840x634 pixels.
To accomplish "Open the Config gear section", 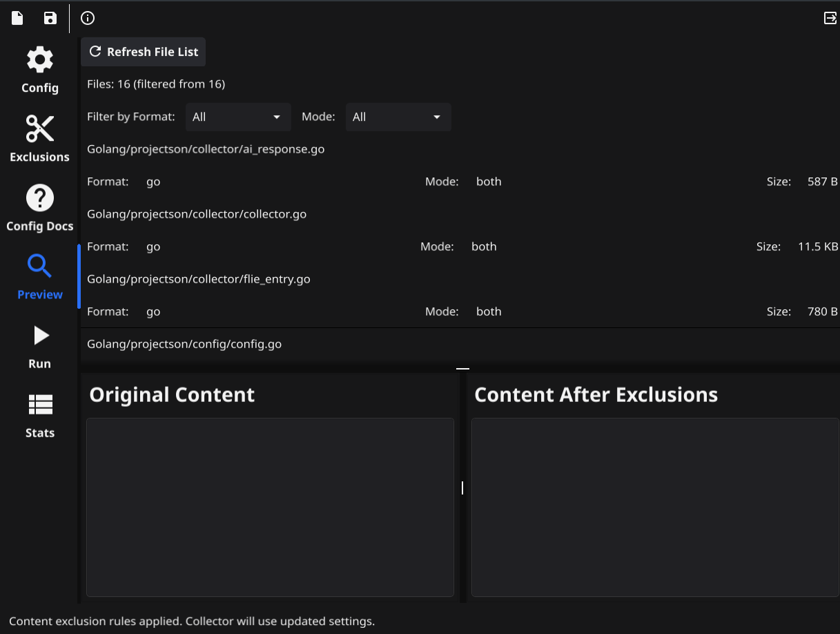I will (x=40, y=70).
